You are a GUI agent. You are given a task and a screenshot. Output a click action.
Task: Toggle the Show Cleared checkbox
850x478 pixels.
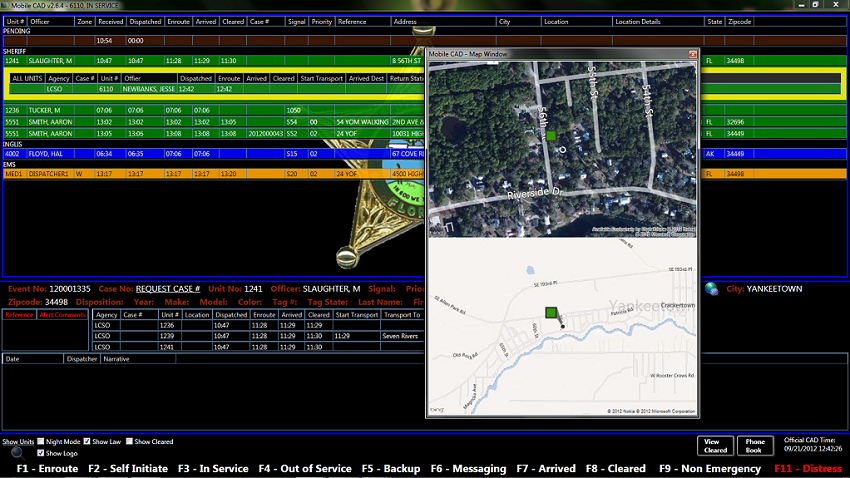130,441
